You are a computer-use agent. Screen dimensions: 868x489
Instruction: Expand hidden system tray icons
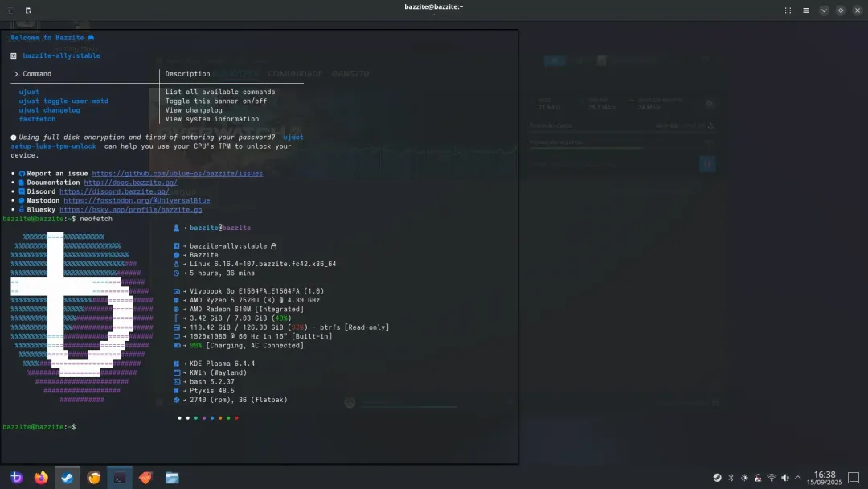tap(798, 478)
